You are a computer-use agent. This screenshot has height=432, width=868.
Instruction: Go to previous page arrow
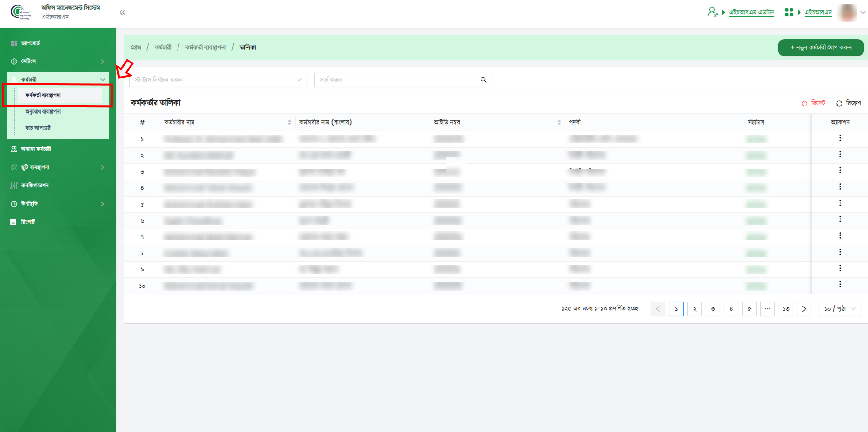pos(658,309)
